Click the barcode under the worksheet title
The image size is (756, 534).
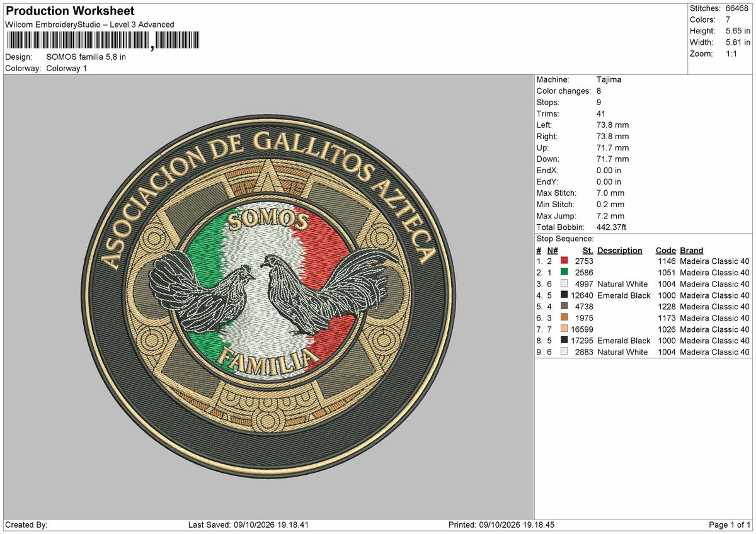click(x=103, y=41)
